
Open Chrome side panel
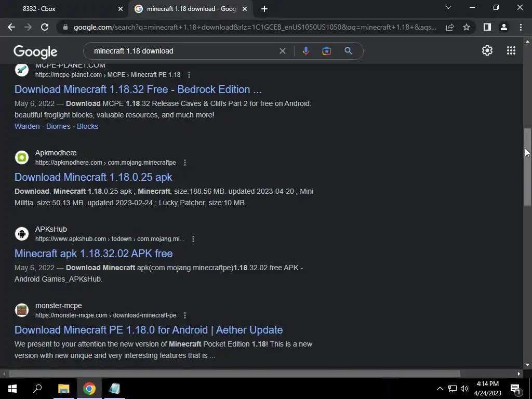point(487,27)
